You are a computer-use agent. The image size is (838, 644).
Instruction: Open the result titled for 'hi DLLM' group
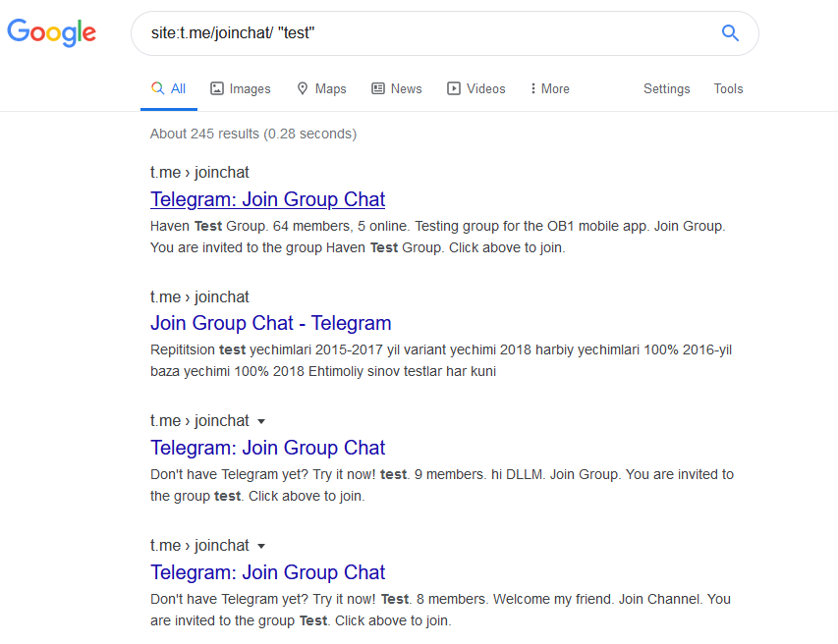coord(267,448)
